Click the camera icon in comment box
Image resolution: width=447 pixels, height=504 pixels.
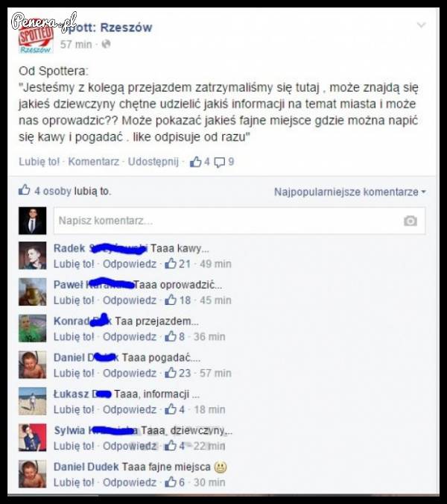pos(410,221)
